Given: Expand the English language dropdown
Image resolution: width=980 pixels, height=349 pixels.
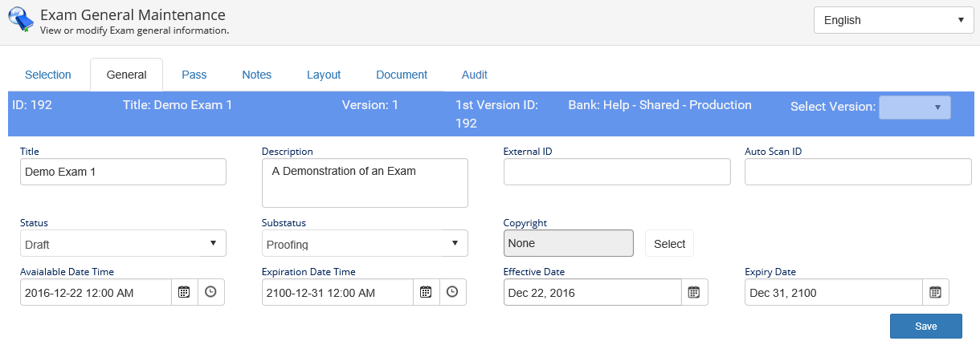Looking at the screenshot, I should click(894, 21).
